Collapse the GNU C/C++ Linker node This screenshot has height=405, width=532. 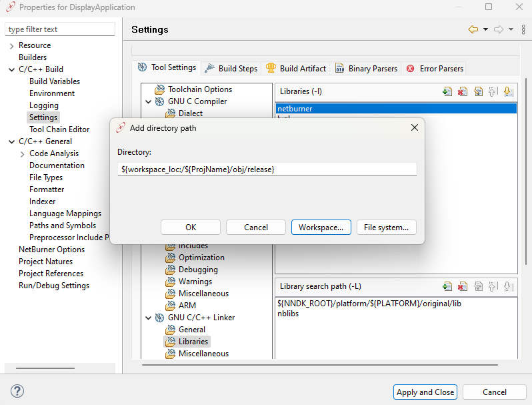tap(148, 318)
